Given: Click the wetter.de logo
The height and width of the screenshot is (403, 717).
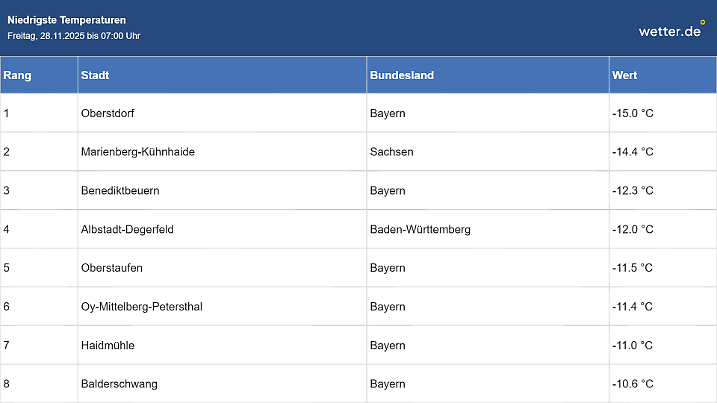Looking at the screenshot, I should point(671,30).
